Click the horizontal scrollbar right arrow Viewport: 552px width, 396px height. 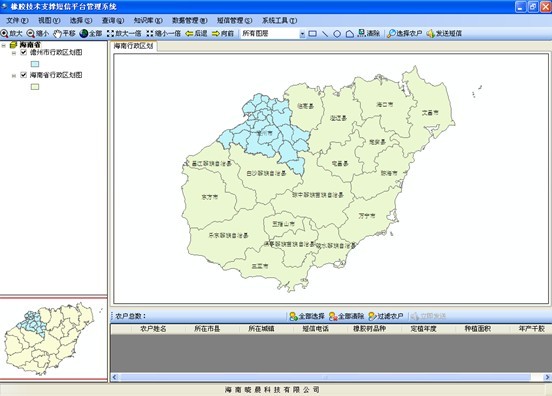point(547,377)
